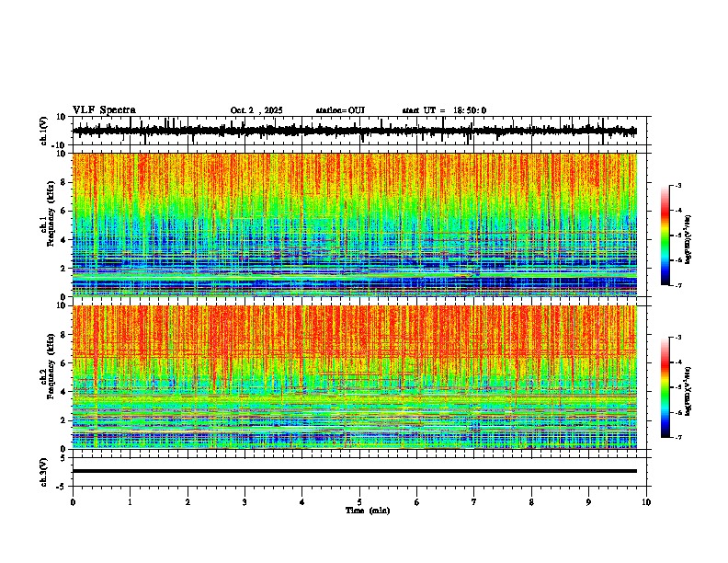728x563 pixels.
Task: Click time axis tick label "9"
Action: pos(588,502)
